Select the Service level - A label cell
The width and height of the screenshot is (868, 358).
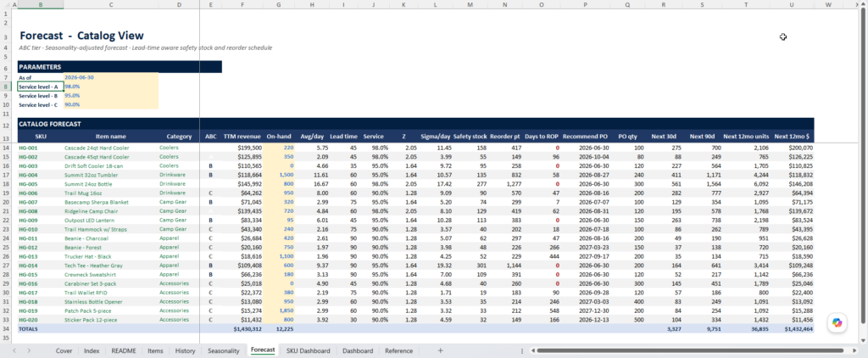point(41,87)
